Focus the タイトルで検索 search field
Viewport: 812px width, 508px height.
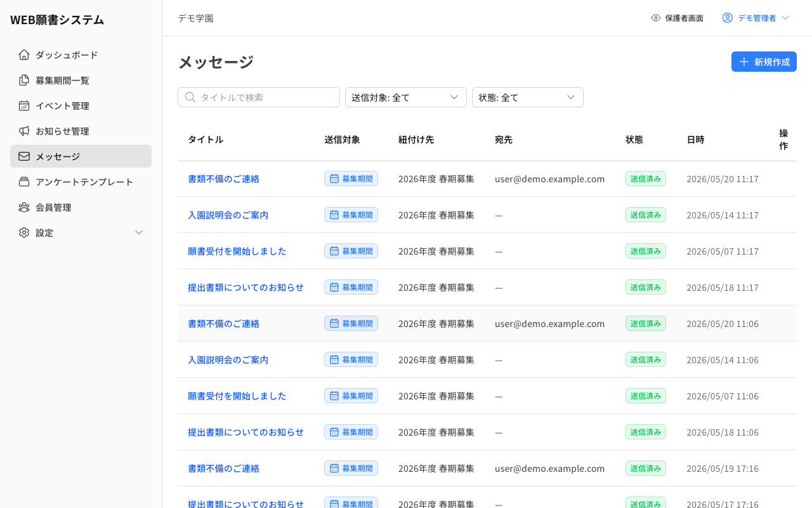pyautogui.click(x=259, y=97)
